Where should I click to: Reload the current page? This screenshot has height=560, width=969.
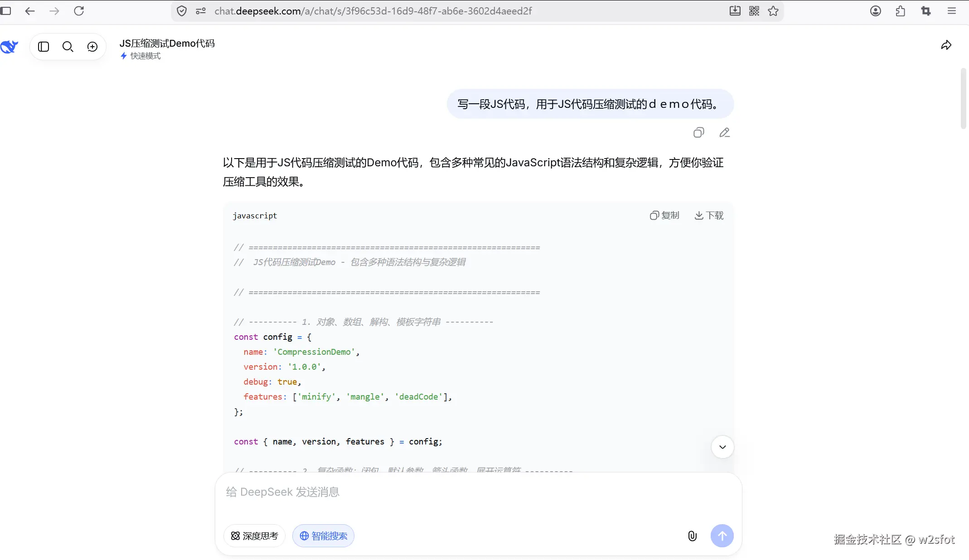coord(79,11)
